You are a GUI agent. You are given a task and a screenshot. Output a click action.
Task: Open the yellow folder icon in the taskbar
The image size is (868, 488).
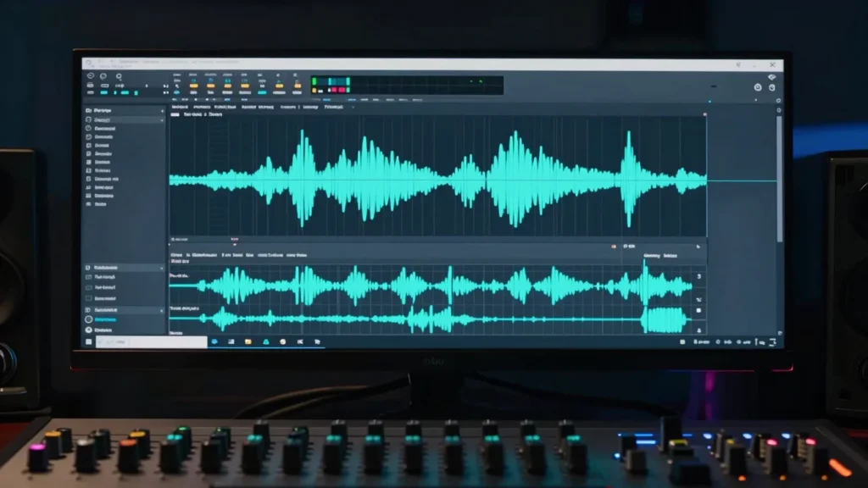click(248, 342)
